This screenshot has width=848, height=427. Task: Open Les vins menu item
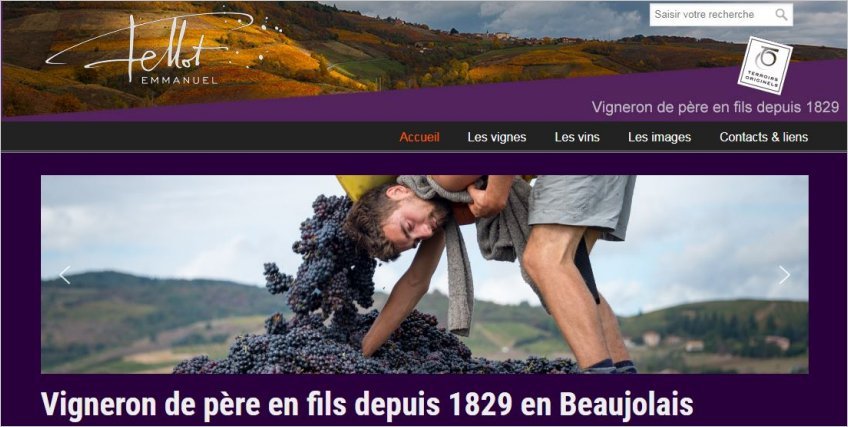577,137
